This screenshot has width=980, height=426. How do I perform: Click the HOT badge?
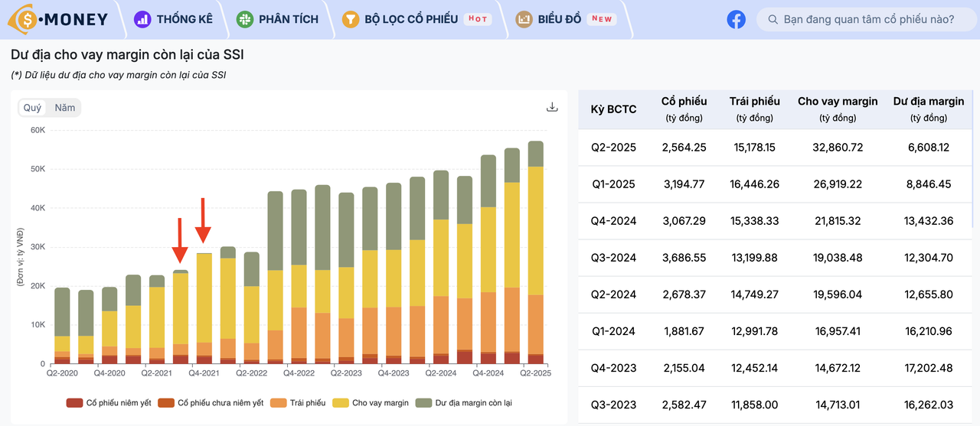(478, 19)
